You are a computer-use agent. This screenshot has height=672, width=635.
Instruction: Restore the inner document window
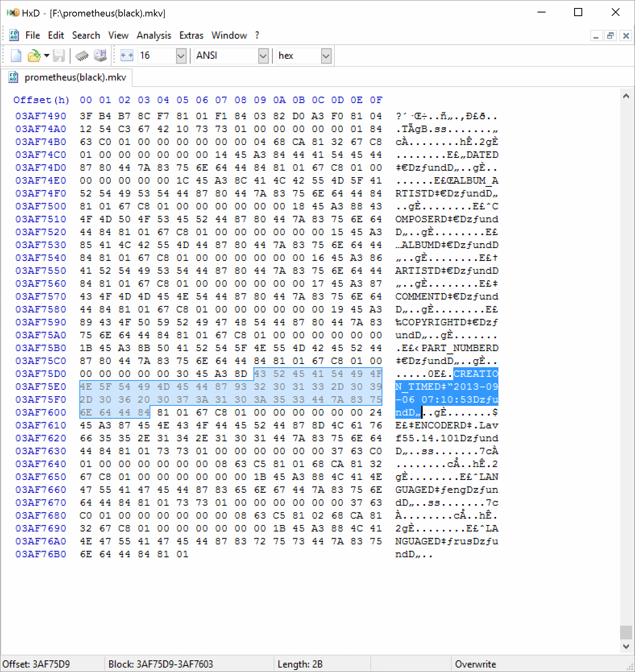pos(611,36)
